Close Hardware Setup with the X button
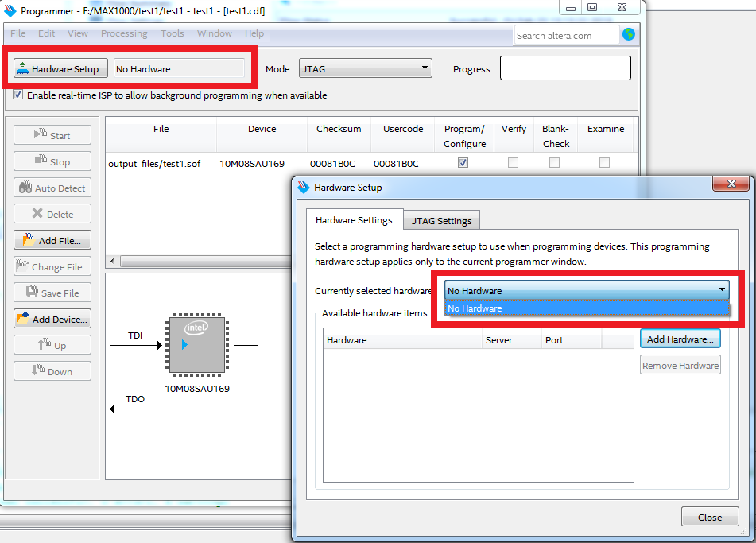756x543 pixels. pyautogui.click(x=731, y=184)
